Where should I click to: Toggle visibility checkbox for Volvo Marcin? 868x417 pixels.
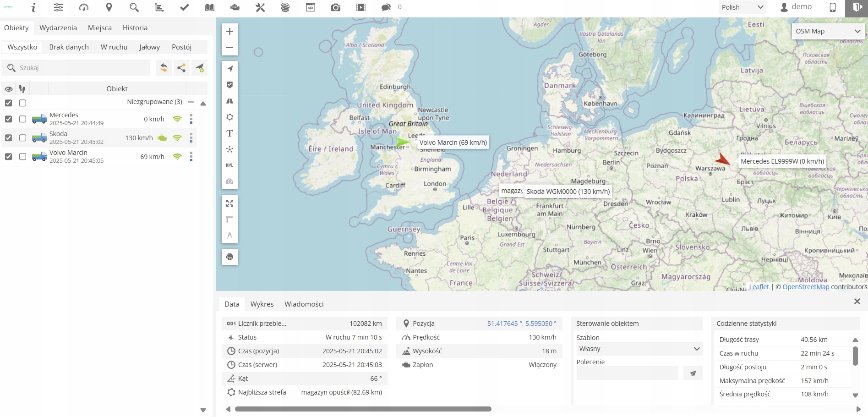click(x=8, y=157)
